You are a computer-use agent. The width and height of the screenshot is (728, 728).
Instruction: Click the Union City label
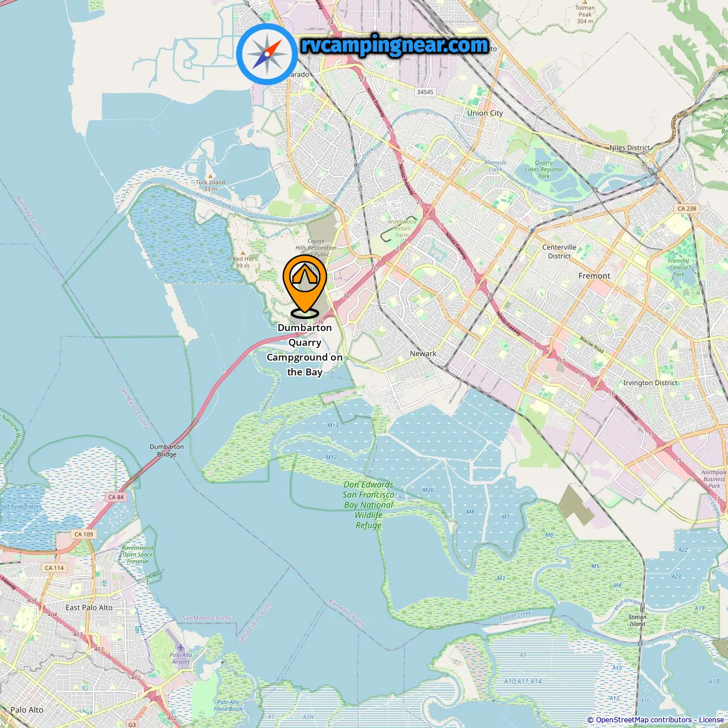[x=485, y=113]
